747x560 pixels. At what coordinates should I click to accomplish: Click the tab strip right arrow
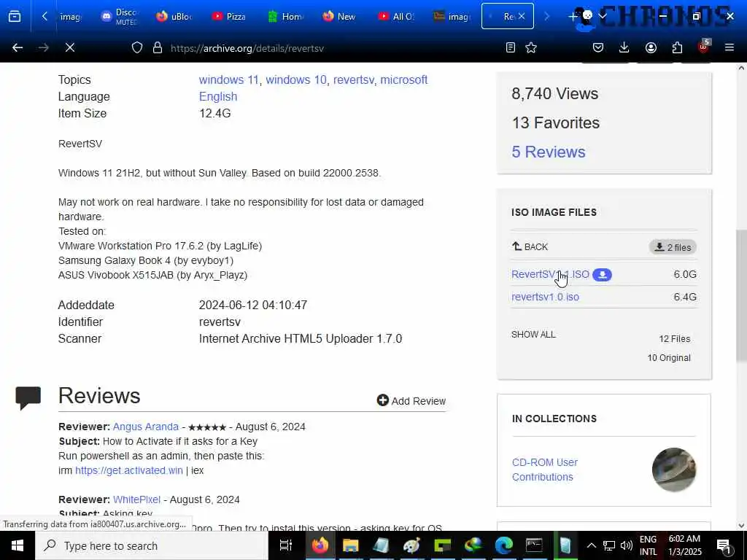[x=547, y=17]
